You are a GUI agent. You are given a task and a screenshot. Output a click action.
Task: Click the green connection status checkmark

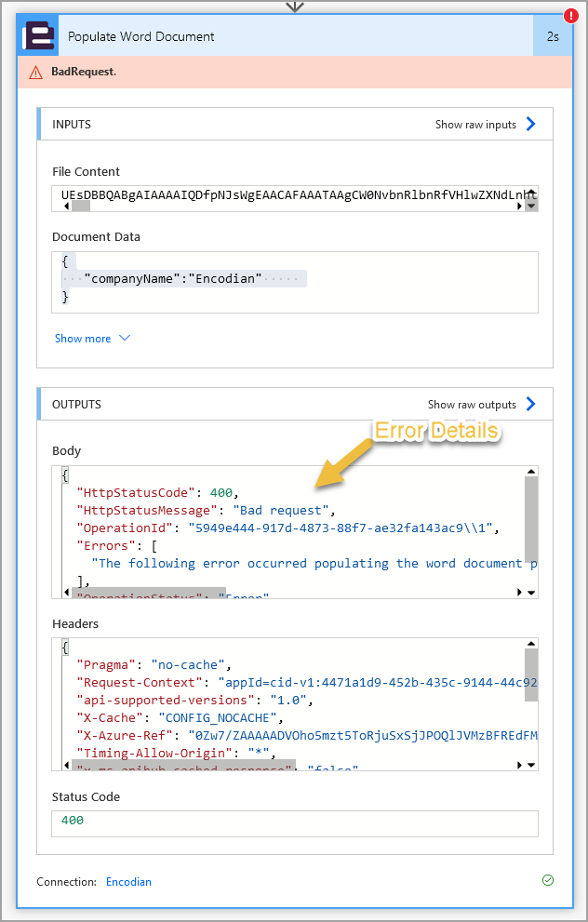547,880
